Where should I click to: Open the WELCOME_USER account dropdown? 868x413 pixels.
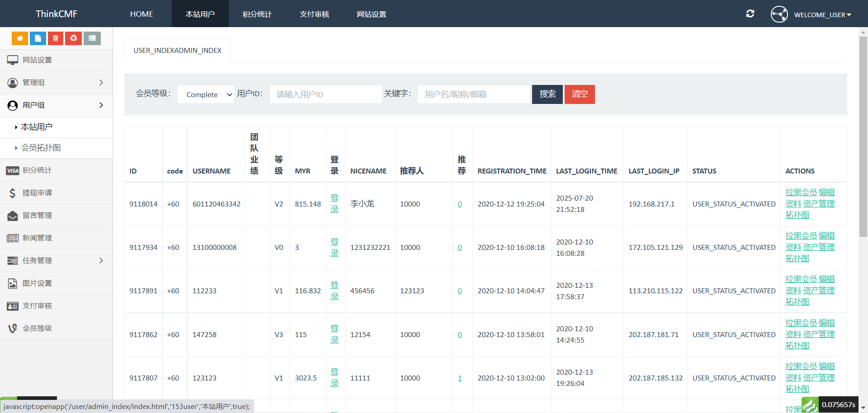(x=822, y=15)
